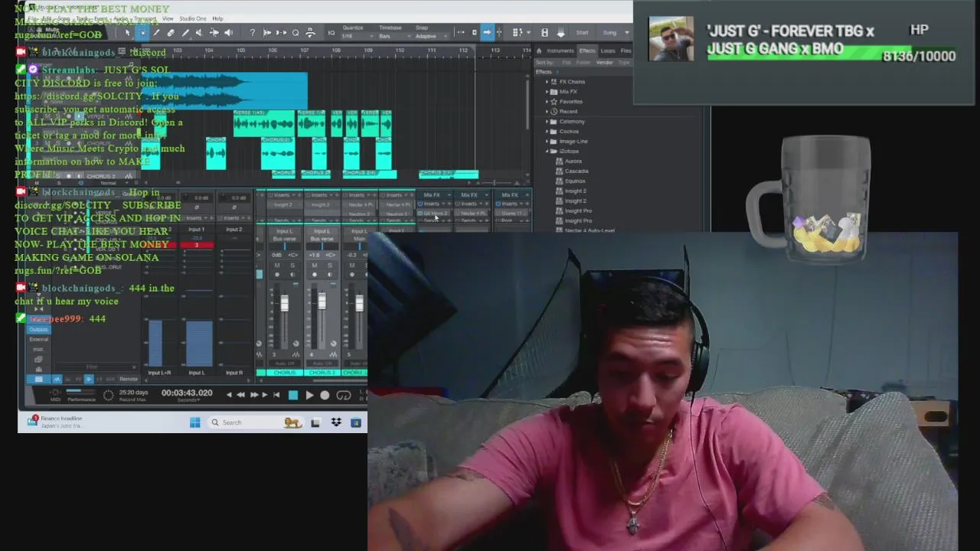Mute the CHORUS 2 mixer channel
The height and width of the screenshot is (551, 980).
pos(315,266)
